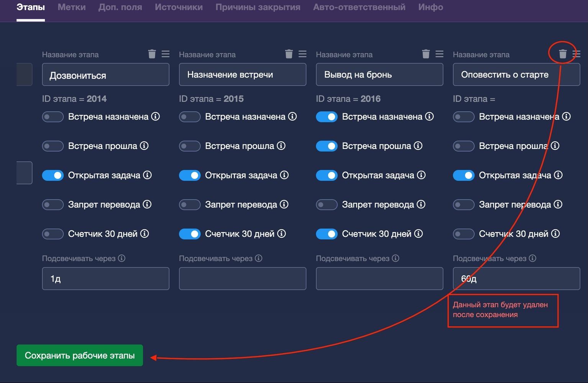This screenshot has width=588, height=383.
Task: Delete the Вывод на бронь stage
Action: (426, 54)
